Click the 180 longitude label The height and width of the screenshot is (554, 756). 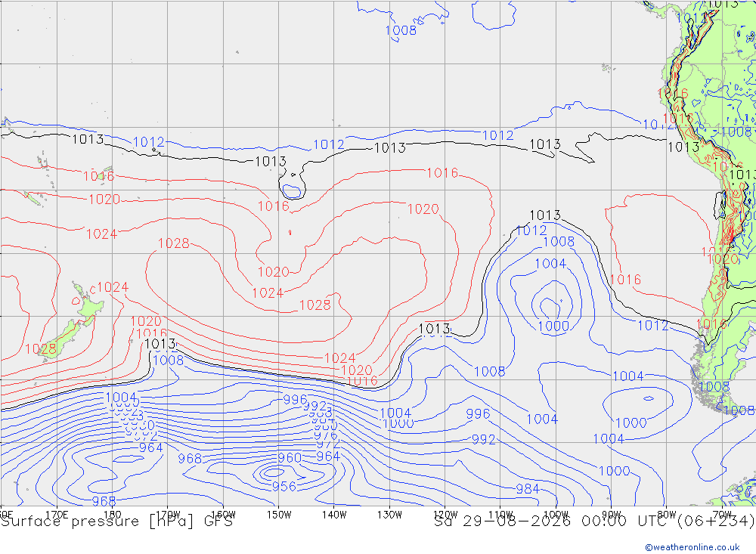(112, 515)
